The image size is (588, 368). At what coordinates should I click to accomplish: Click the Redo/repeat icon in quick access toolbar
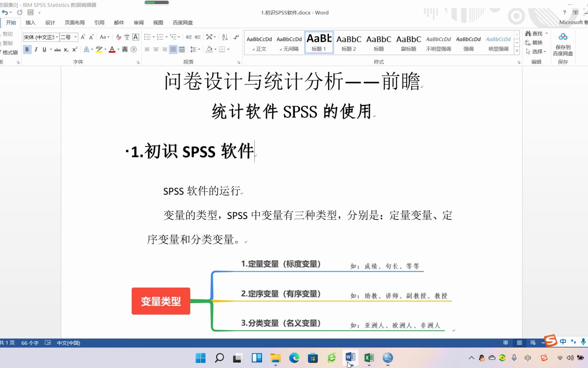point(20,13)
